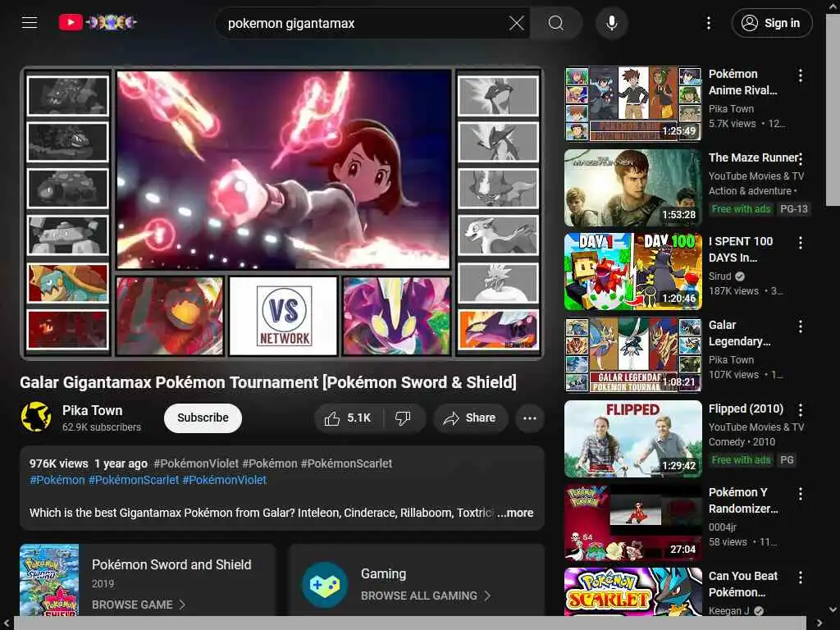Open Galar Legendary tournament thumbnail
Screen dimensions: 840x630
point(632,355)
